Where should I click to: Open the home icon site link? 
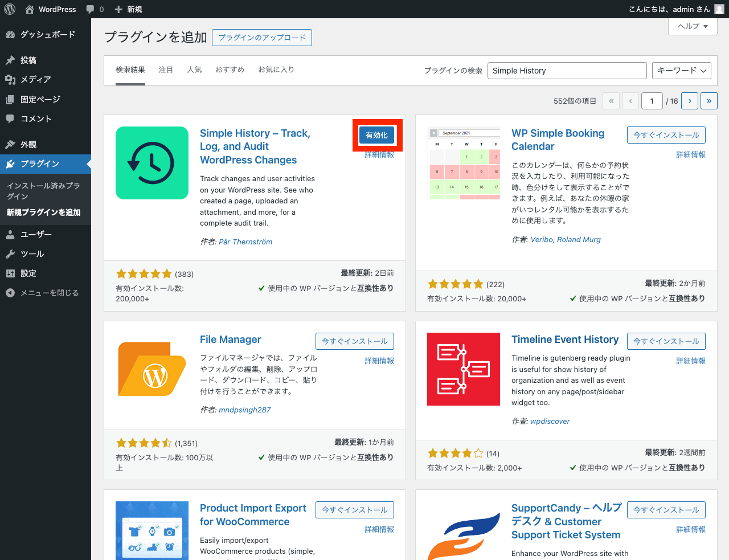[x=30, y=9]
